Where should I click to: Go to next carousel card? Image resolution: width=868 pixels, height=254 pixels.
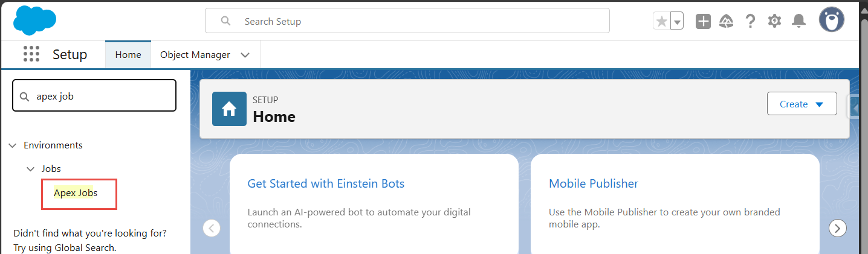[837, 228]
